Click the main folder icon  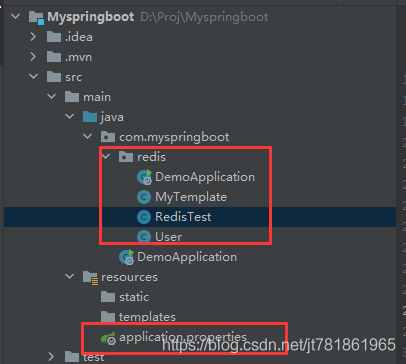72,97
